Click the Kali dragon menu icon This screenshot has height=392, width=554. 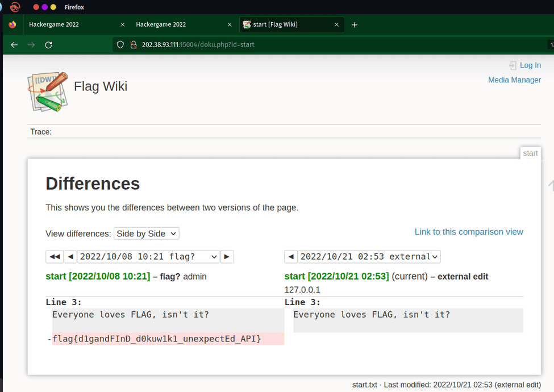pyautogui.click(x=15, y=7)
